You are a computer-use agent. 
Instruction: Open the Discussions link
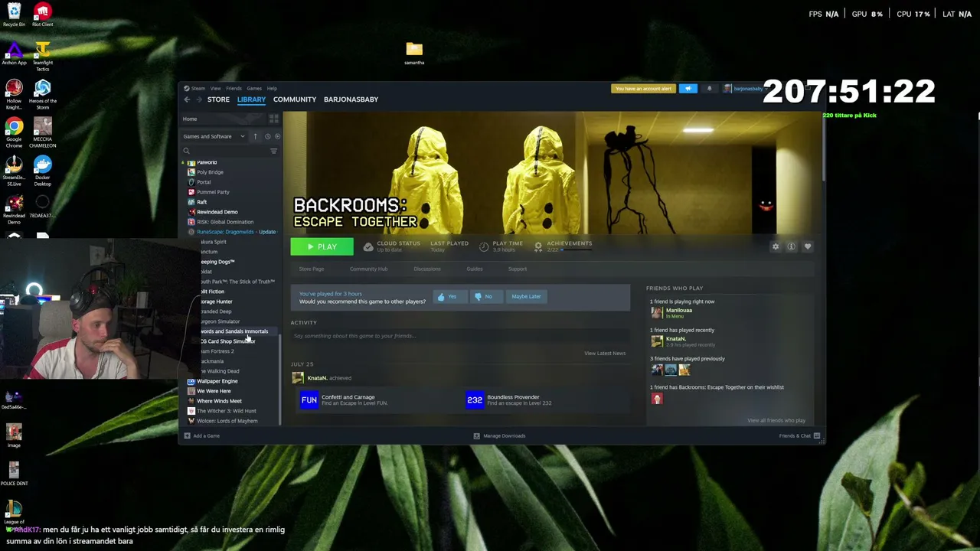coord(427,269)
